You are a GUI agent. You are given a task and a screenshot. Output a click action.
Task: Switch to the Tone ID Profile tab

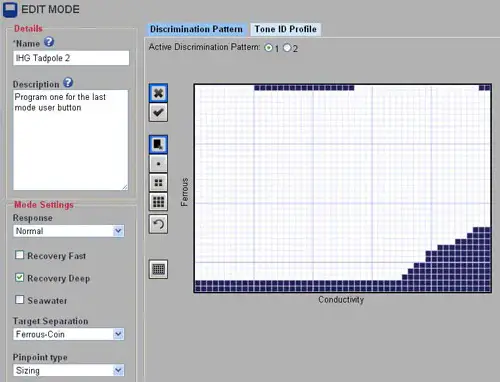tap(286, 29)
